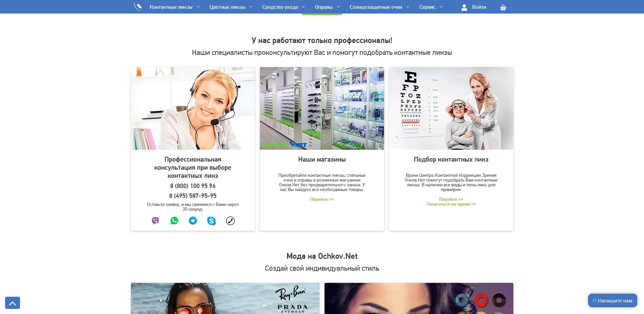Open WhatsApp chat icon
Viewport: 644px width, 314px height.
(x=174, y=221)
